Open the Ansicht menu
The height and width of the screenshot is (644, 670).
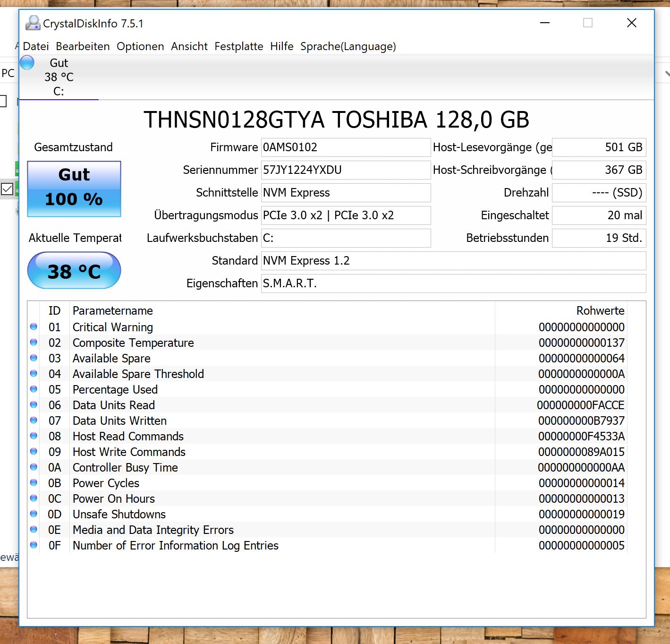[x=189, y=46]
